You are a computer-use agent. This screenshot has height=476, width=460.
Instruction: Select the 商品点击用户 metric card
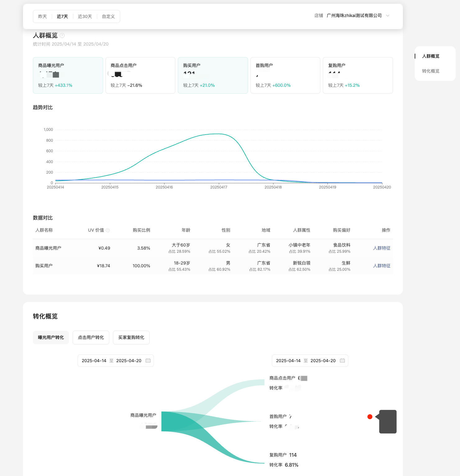point(140,75)
